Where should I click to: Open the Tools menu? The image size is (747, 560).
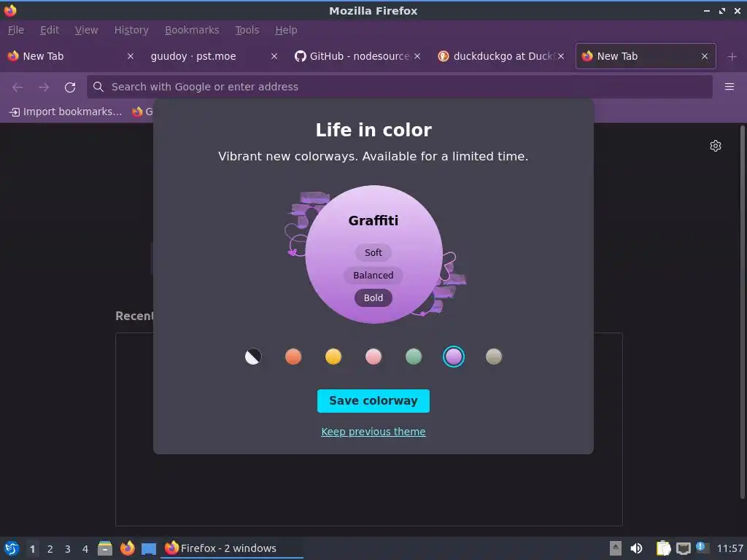pyautogui.click(x=247, y=30)
